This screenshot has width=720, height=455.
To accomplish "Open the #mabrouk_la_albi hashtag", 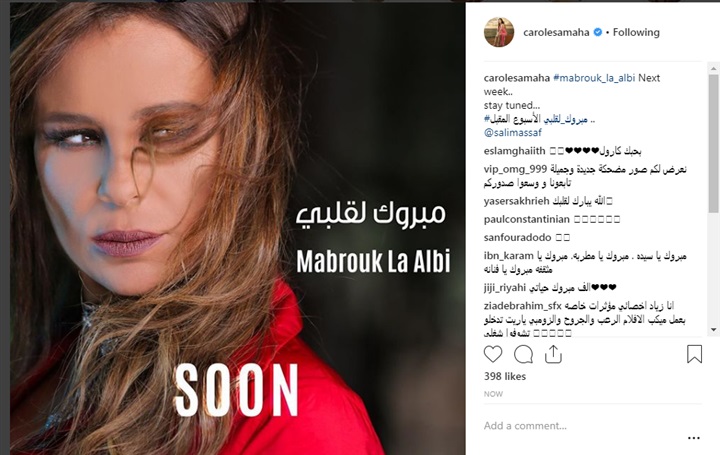I will [594, 78].
